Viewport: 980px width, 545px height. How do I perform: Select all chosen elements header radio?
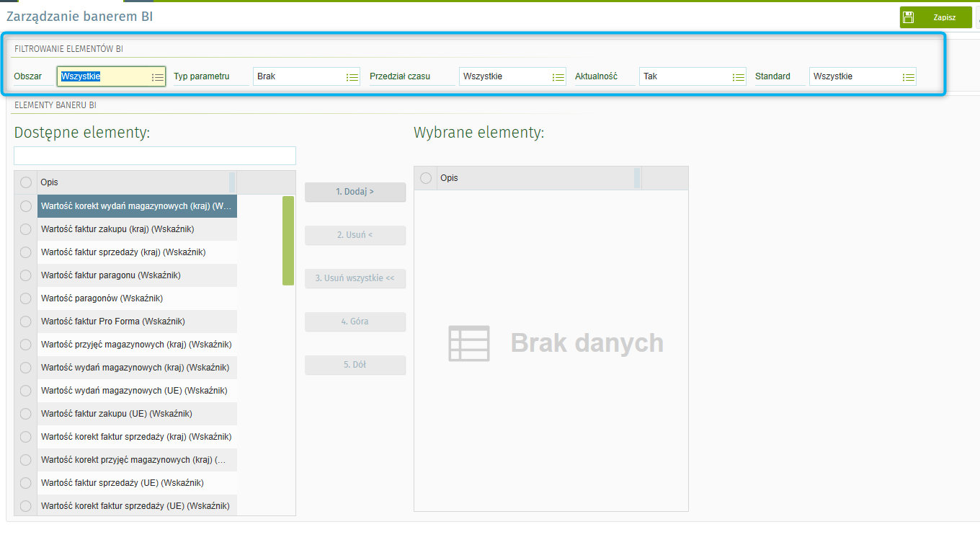[426, 178]
